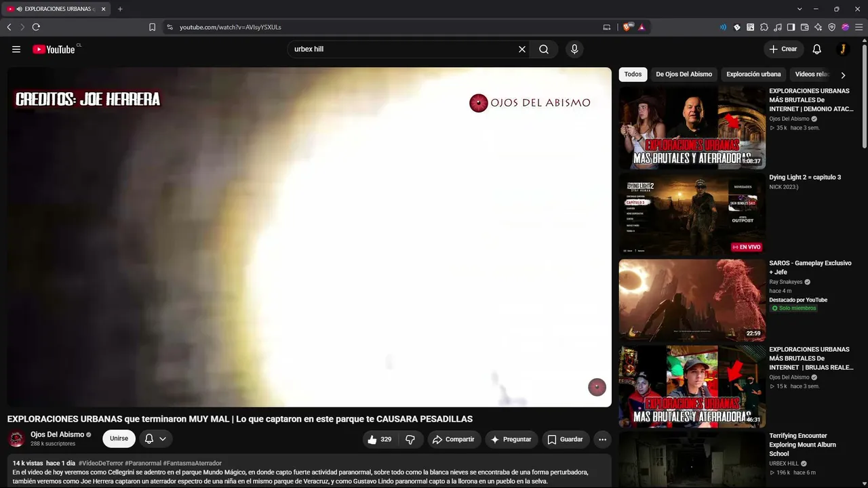868x488 pixels.
Task: Open "SAROS - Gameplay Exclusivo + Jefe" title
Action: [x=810, y=268]
